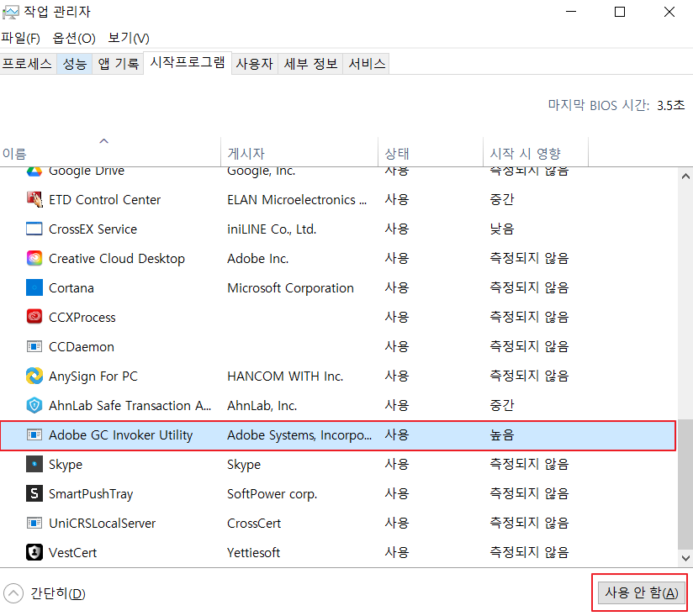Click publisher Microsoft Corporation cell

290,288
